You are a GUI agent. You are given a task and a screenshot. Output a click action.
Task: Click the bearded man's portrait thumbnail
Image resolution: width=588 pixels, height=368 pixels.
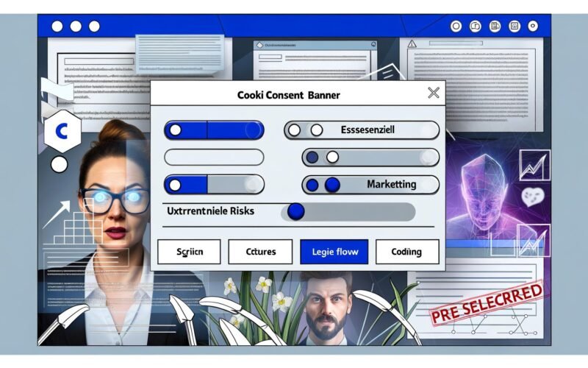326,308
